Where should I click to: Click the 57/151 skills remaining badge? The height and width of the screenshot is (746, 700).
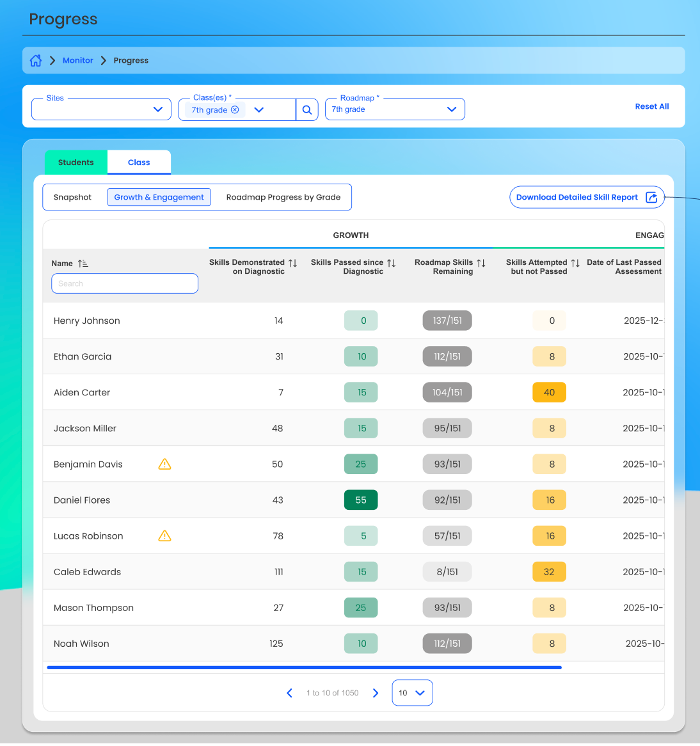tap(447, 536)
